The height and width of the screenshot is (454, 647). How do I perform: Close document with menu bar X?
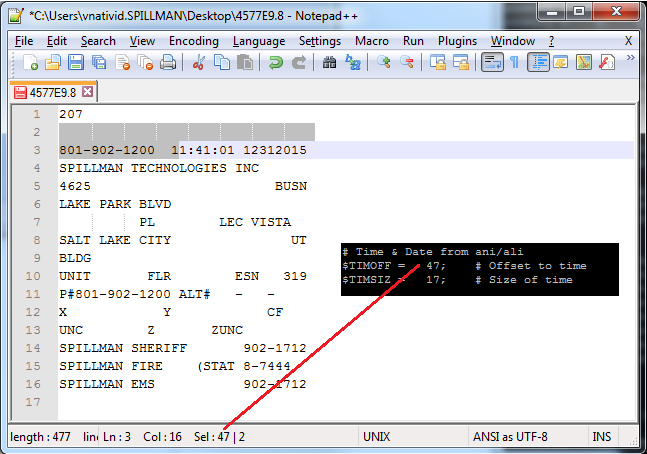pyautogui.click(x=628, y=41)
